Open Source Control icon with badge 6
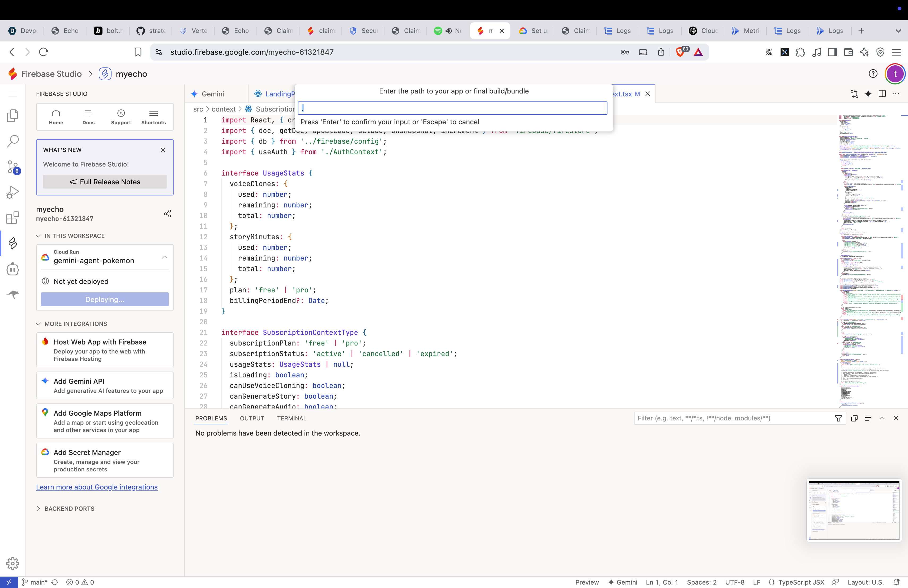 [12, 167]
